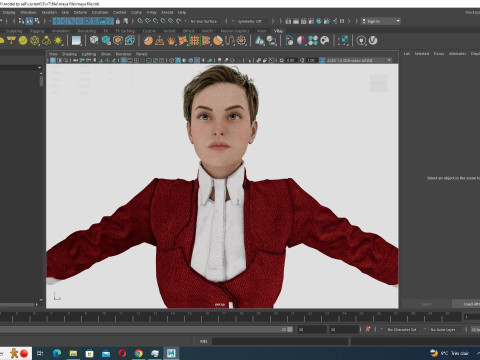Open V-Ray frame buffer via logo icon
480x360 pixels.
(373, 41)
